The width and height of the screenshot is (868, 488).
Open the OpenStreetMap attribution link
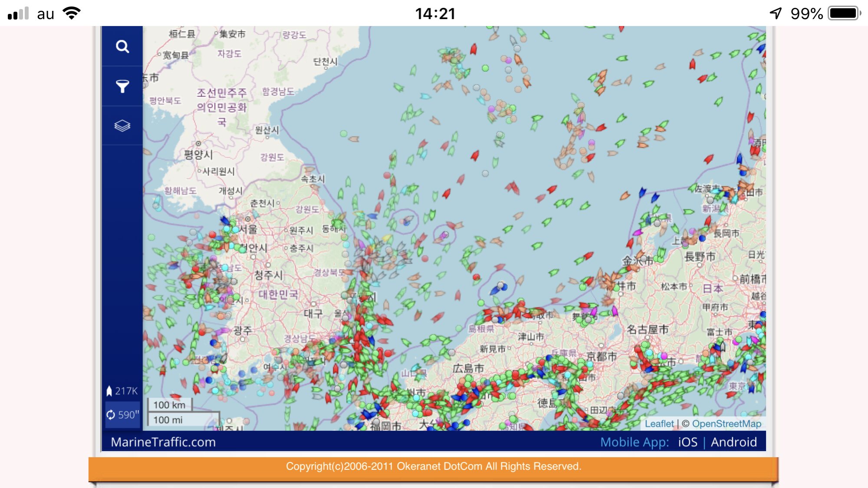point(727,424)
